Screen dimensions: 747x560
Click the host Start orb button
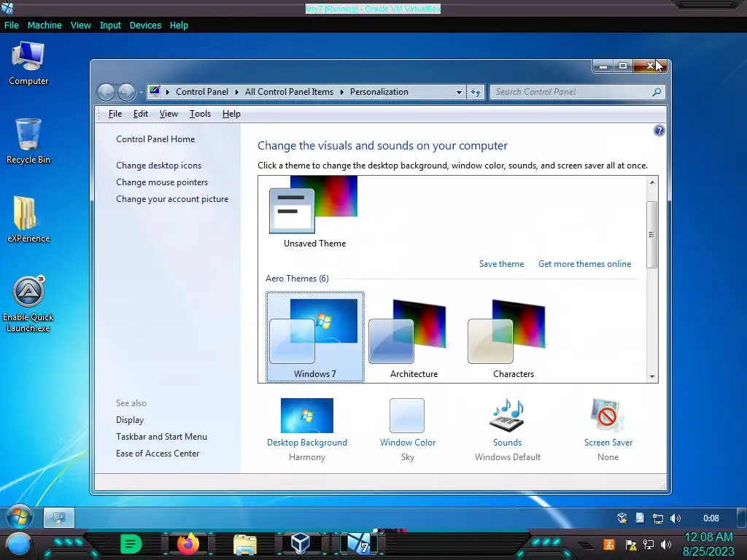[18, 544]
